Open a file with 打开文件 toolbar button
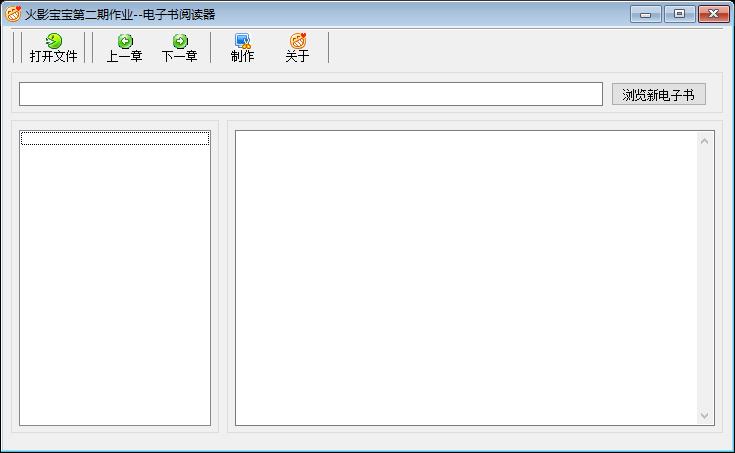The image size is (735, 453). point(53,48)
